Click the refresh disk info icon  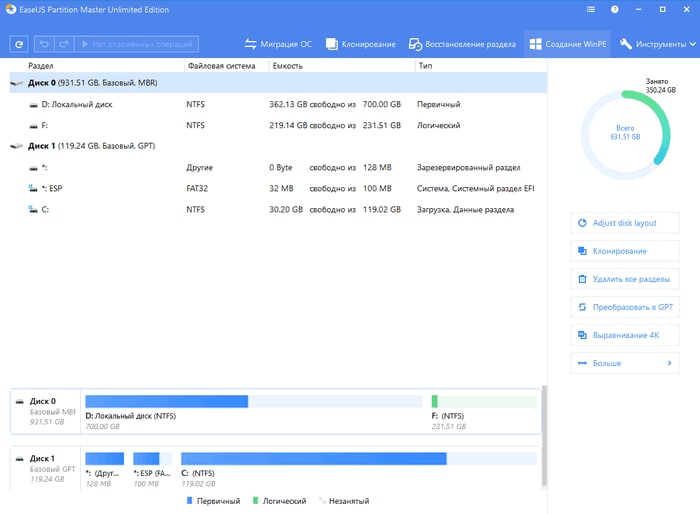point(19,44)
